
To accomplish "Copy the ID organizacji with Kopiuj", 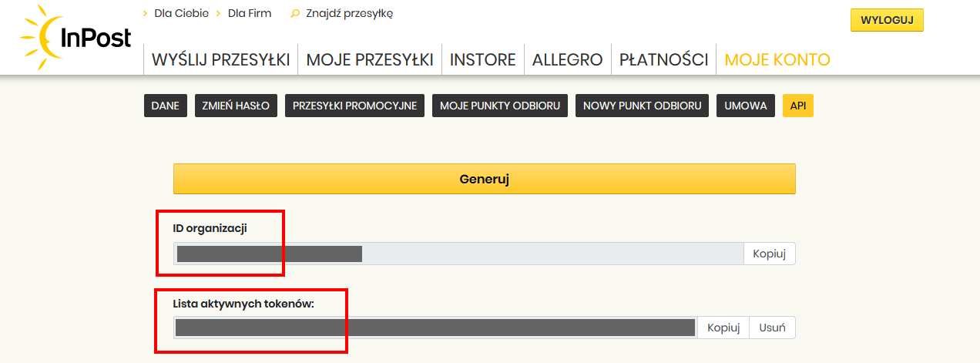I will 769,254.
